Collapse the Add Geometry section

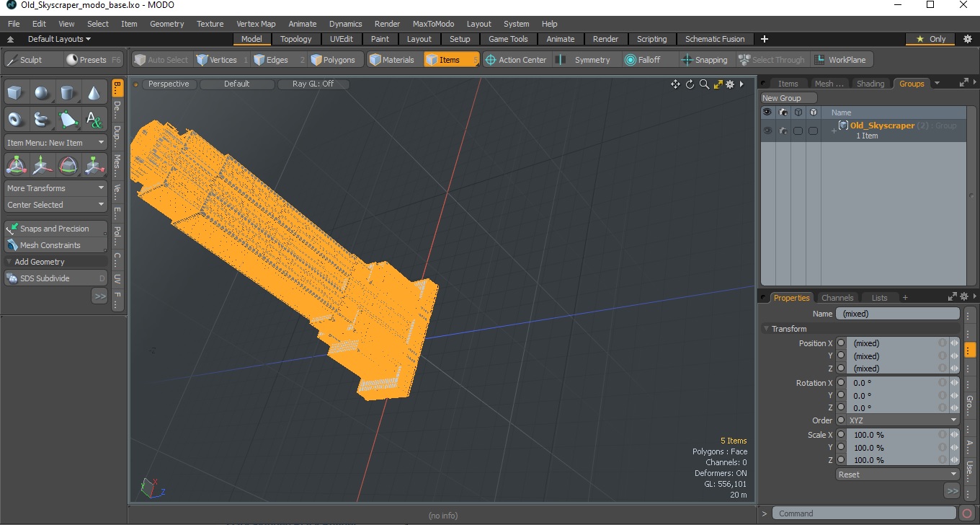(9, 262)
